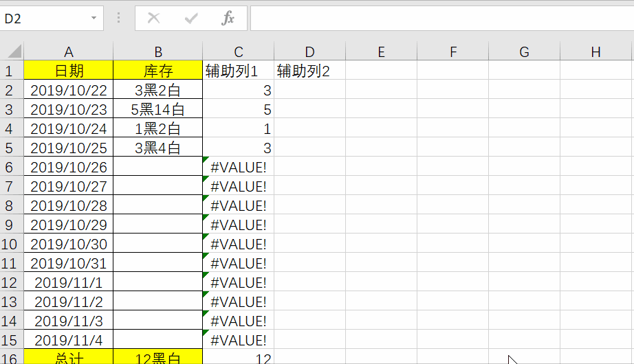Click the yellow 日期 header cell

coord(68,70)
